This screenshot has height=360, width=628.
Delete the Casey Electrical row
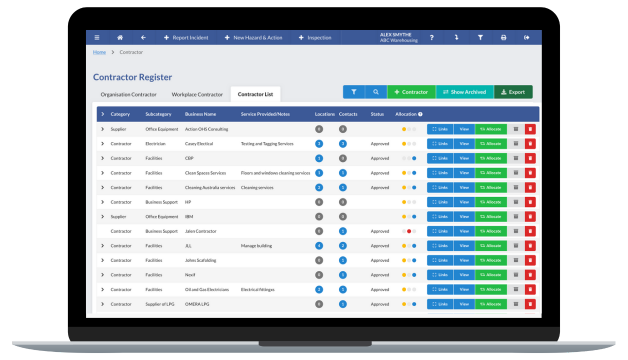pos(530,143)
